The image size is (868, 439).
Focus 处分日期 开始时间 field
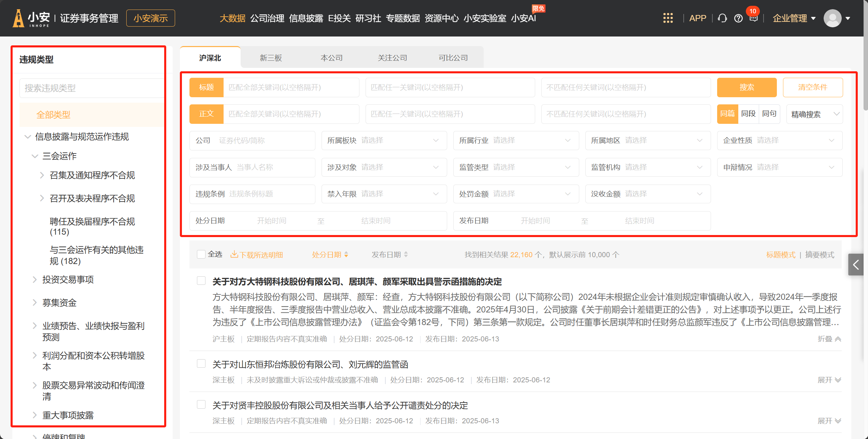click(x=271, y=221)
